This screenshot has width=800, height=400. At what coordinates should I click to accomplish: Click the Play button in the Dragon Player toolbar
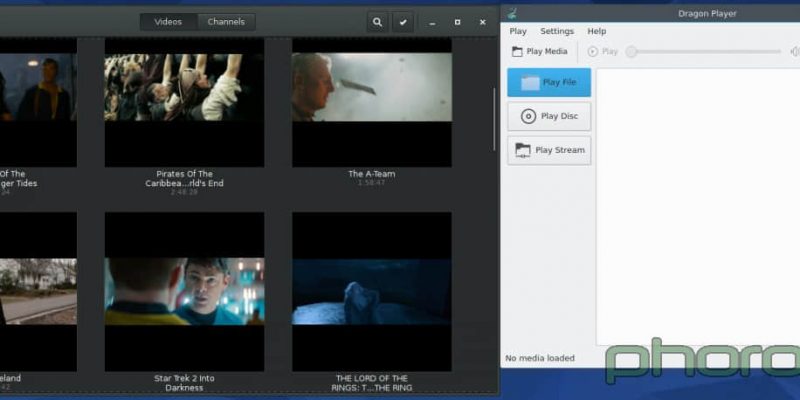point(603,52)
